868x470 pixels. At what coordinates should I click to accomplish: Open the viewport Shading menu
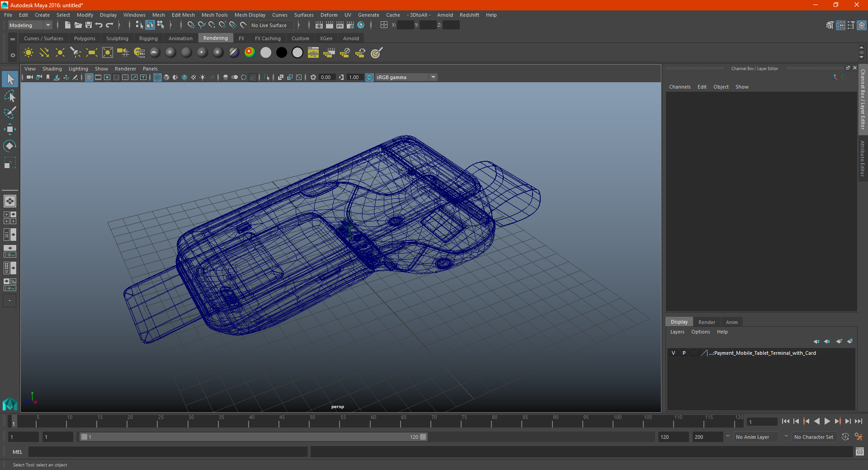[52, 69]
